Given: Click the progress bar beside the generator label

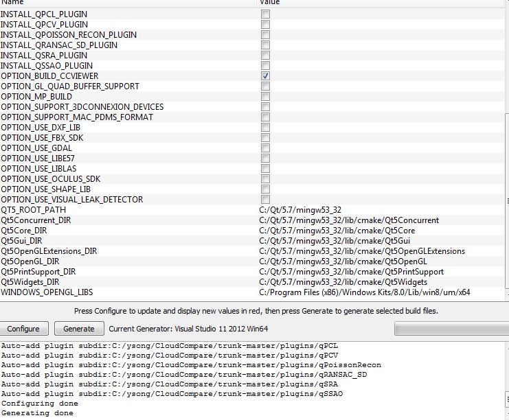Looking at the screenshot, I should 451,329.
